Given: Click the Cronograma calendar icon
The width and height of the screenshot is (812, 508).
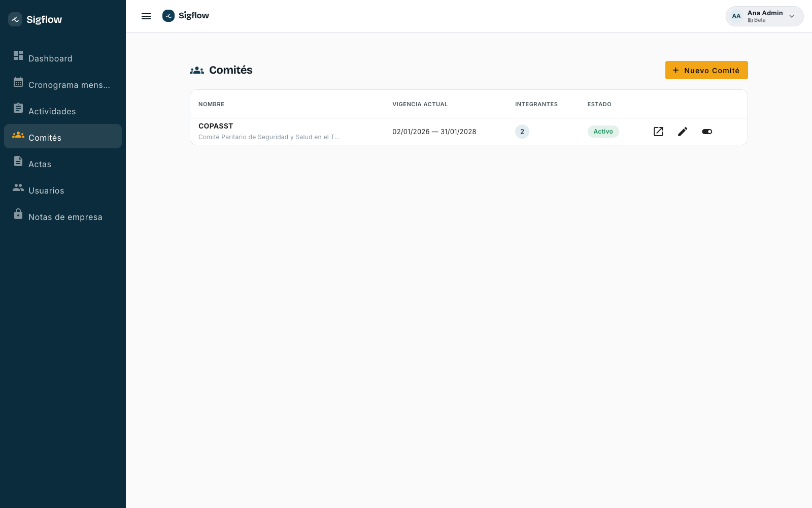Looking at the screenshot, I should [18, 82].
